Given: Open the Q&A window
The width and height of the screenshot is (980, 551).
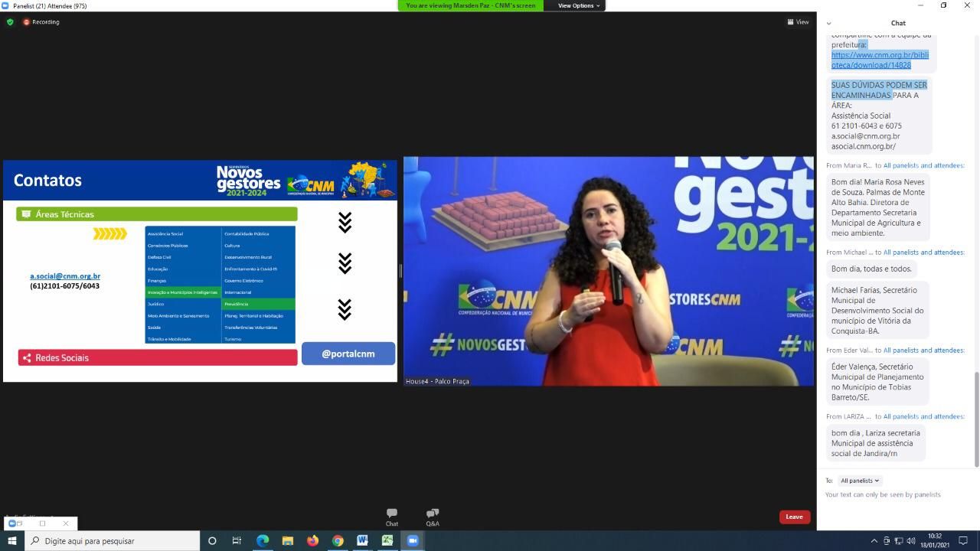Looking at the screenshot, I should pyautogui.click(x=433, y=517).
